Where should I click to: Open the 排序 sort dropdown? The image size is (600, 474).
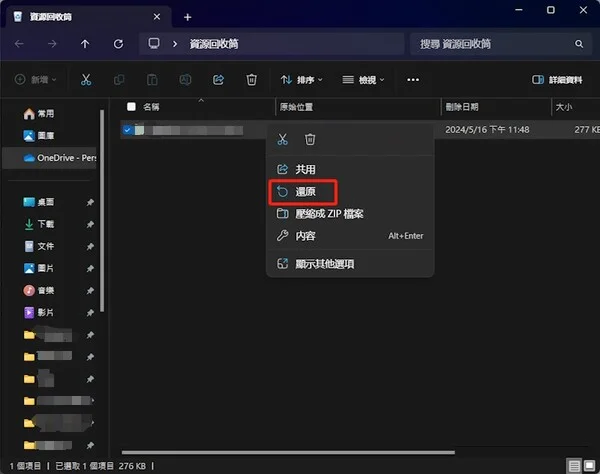(303, 79)
